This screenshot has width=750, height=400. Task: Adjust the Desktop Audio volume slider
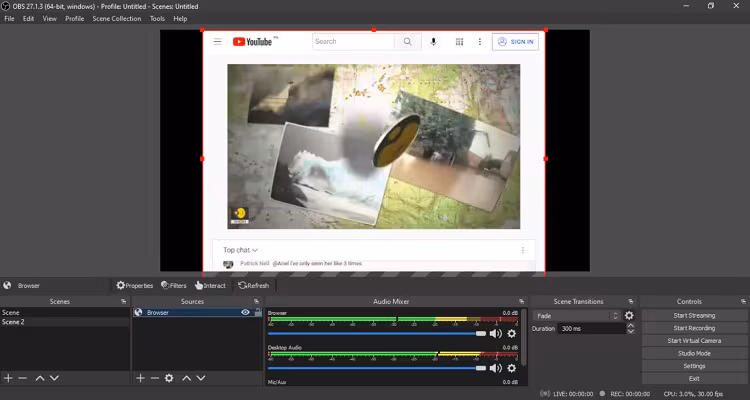point(377,368)
